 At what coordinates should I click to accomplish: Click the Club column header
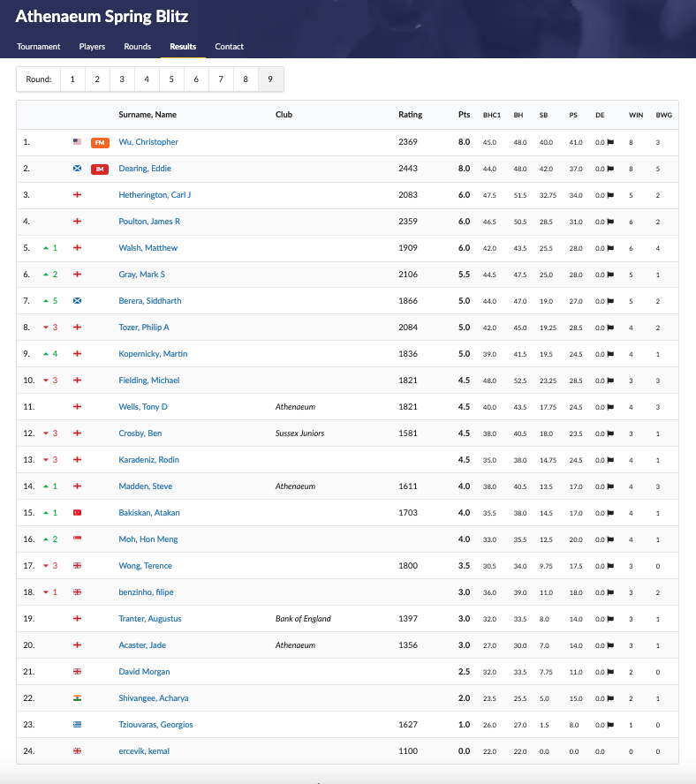pos(284,115)
